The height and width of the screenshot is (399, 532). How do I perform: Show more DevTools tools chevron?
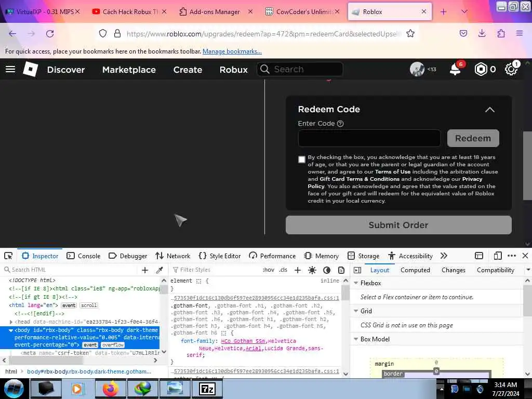(x=444, y=256)
